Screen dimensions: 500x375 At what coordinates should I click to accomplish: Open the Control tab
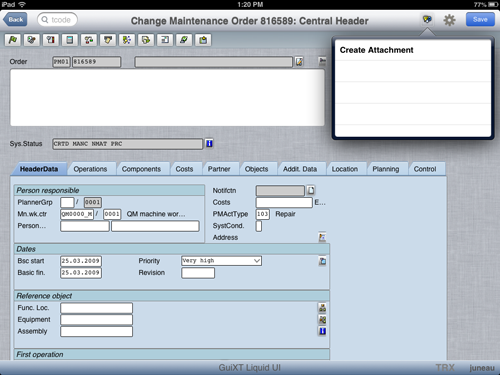click(425, 169)
